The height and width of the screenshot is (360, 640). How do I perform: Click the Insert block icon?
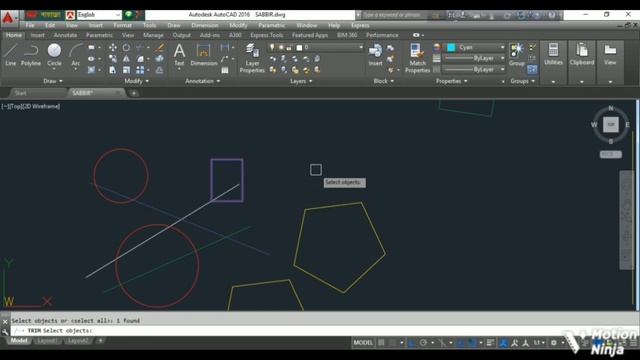coord(375,55)
